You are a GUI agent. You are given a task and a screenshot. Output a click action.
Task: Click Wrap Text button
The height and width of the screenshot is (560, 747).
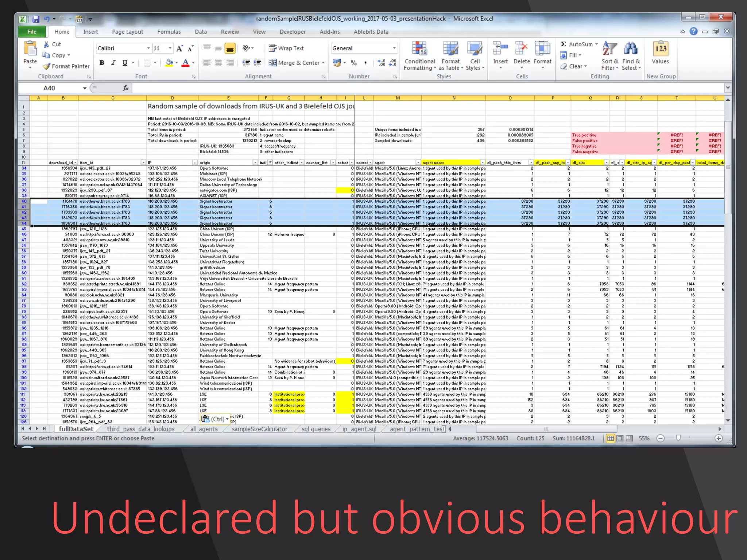coord(286,48)
